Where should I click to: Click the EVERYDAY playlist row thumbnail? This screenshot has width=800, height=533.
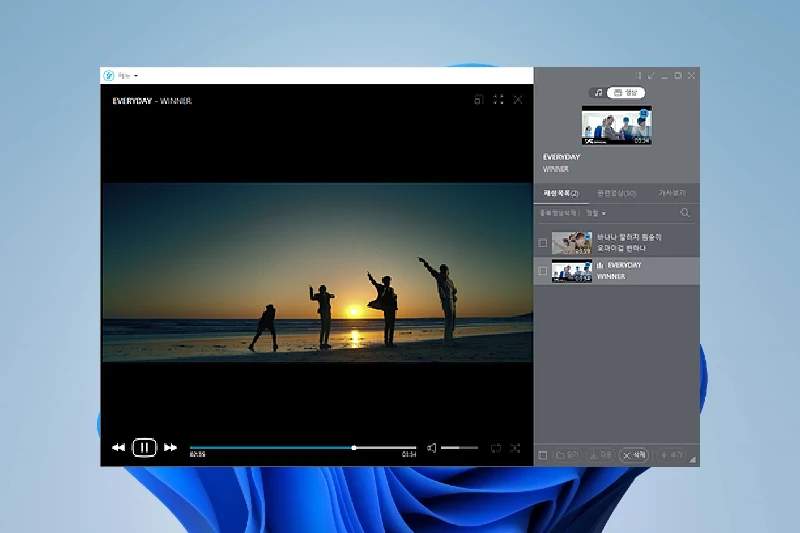(572, 271)
